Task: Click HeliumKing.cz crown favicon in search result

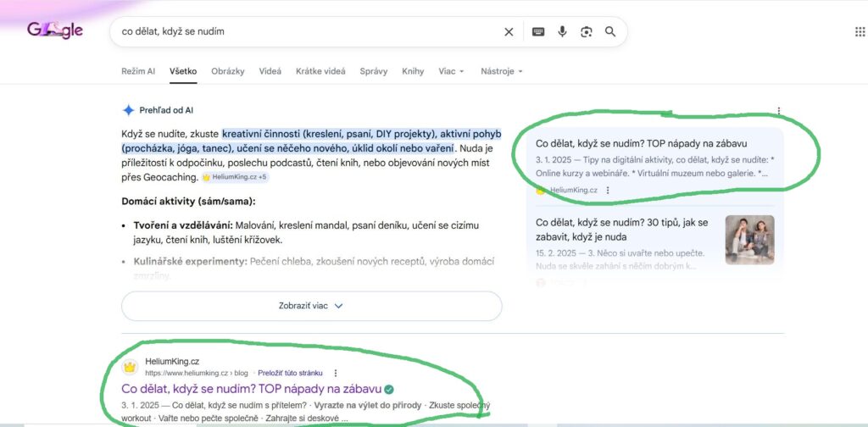Action: point(130,367)
